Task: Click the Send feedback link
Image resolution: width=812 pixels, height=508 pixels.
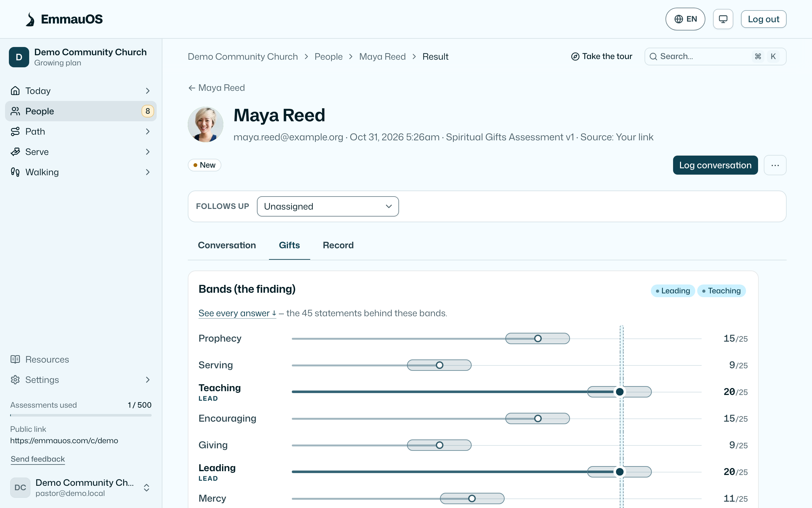Action: pyautogui.click(x=37, y=459)
